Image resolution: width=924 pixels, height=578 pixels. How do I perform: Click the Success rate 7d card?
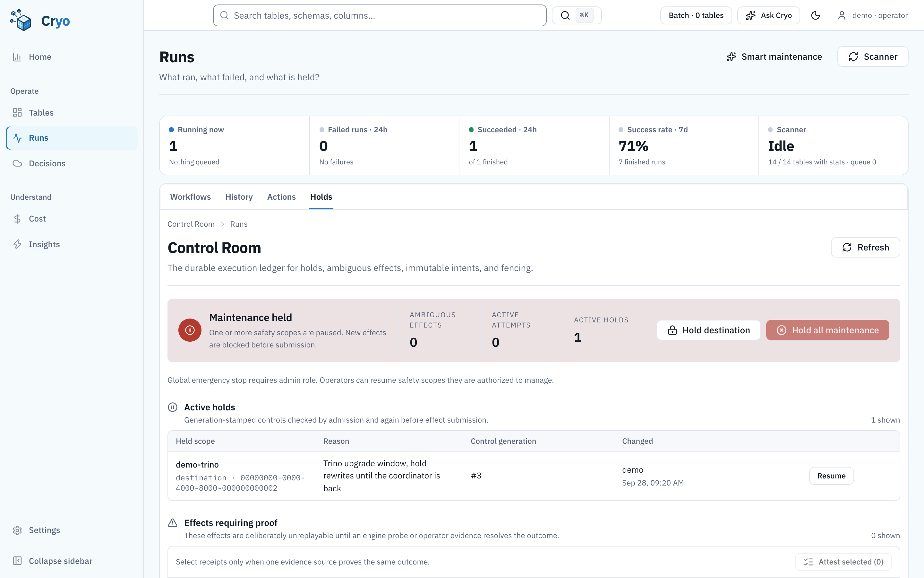[x=683, y=146]
